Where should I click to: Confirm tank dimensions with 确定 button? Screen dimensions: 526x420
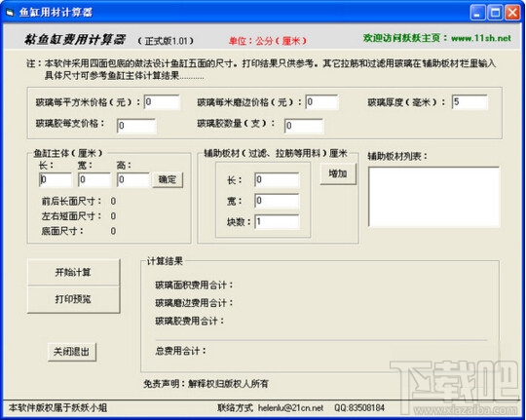coord(168,179)
